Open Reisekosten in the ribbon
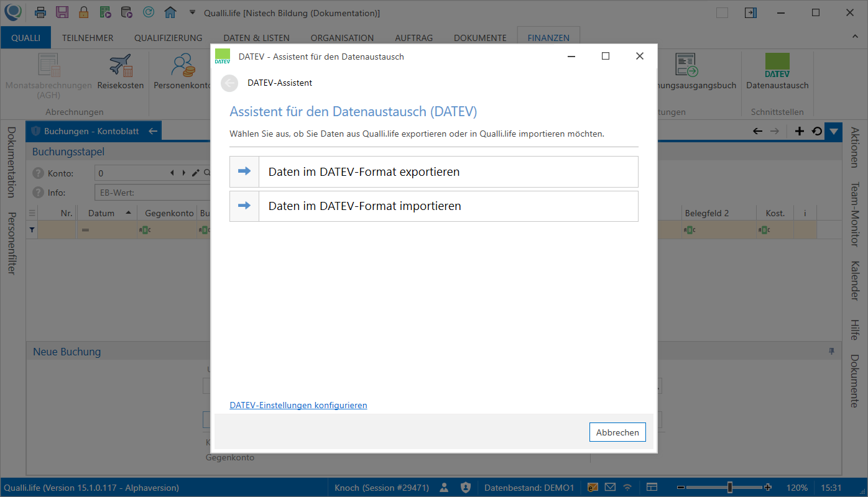This screenshot has height=497, width=868. click(x=121, y=72)
